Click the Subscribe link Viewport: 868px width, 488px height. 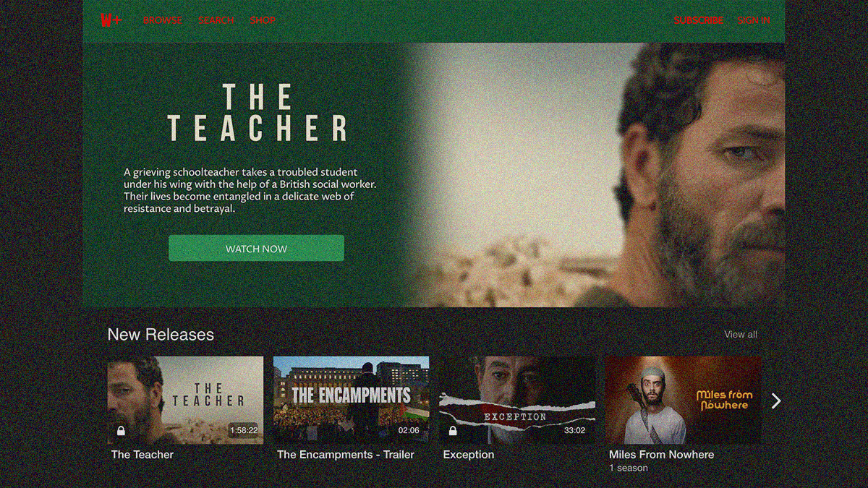699,20
